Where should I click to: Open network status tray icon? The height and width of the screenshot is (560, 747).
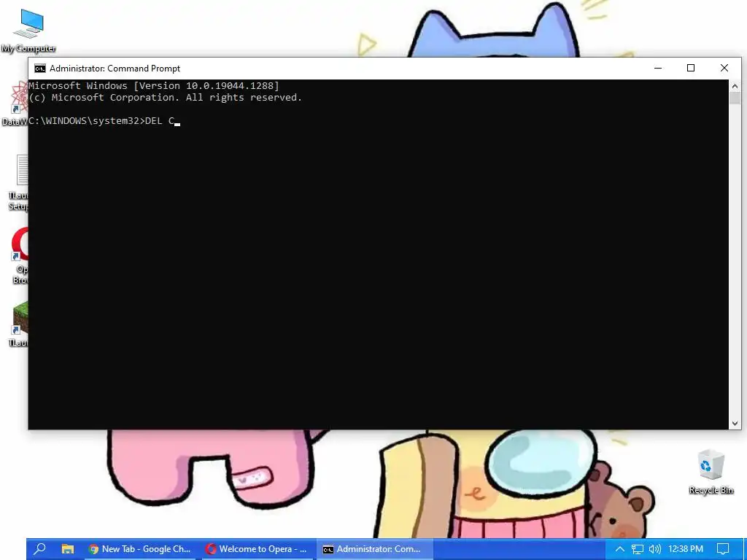point(638,549)
